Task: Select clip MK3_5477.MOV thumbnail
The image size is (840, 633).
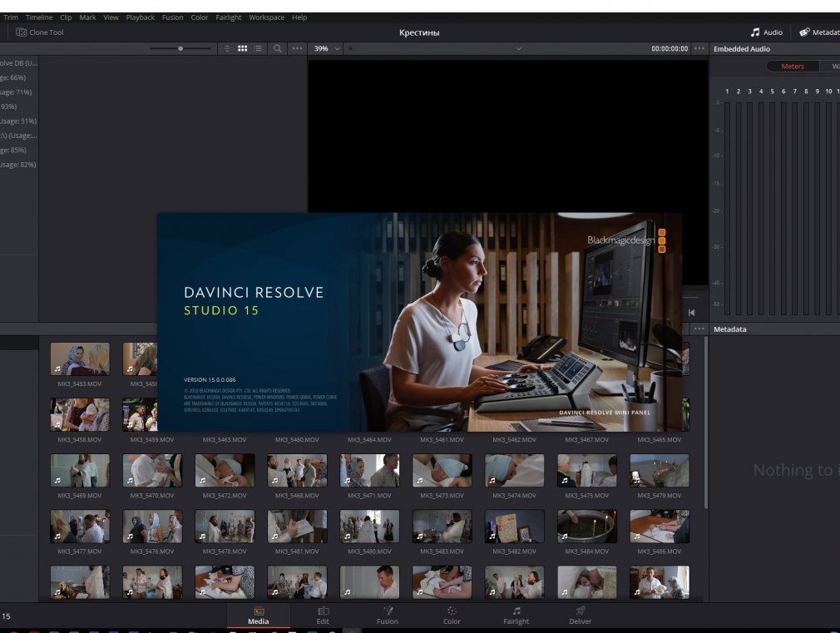Action: 80,526
